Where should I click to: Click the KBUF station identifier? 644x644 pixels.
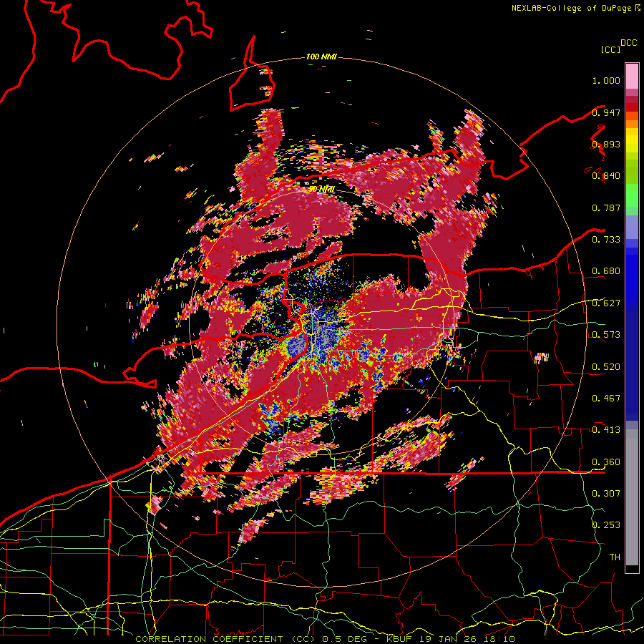pyautogui.click(x=399, y=639)
